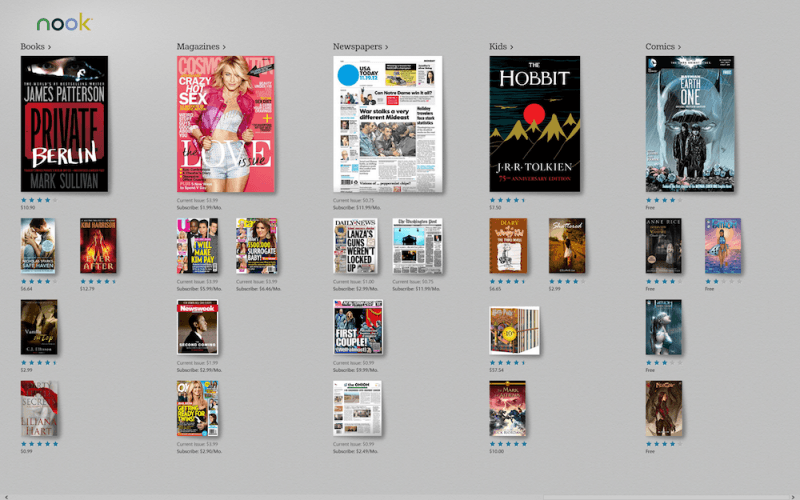Click the horizontal scrollbar thumb
The width and height of the screenshot is (800, 500).
pyautogui.click(x=666, y=497)
